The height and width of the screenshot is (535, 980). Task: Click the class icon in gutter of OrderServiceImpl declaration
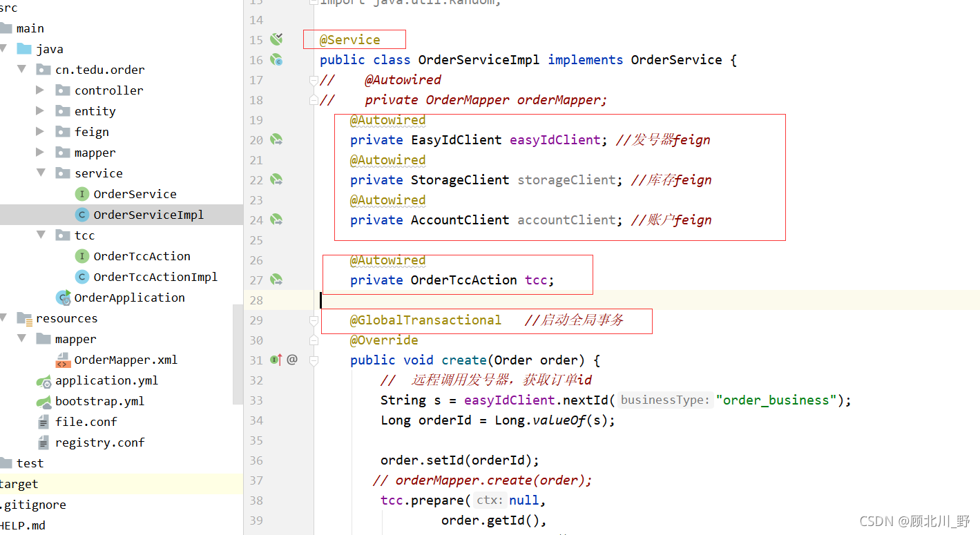(276, 61)
